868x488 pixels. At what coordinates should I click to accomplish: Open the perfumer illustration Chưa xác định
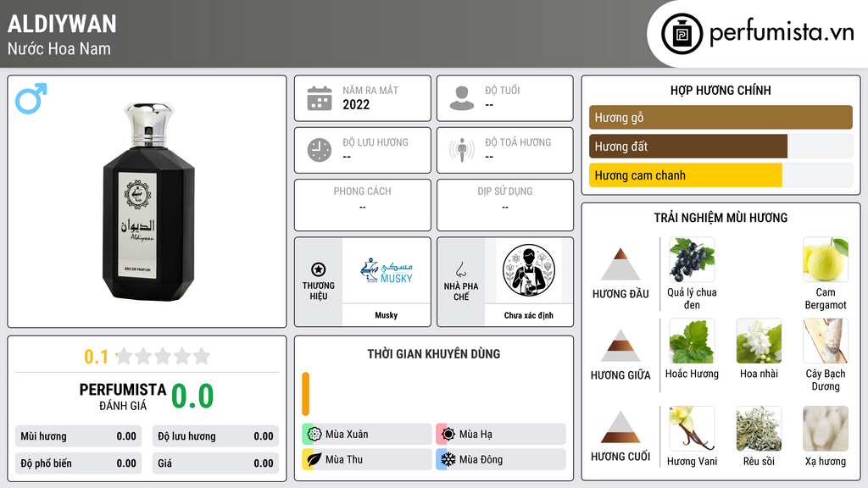tap(529, 270)
